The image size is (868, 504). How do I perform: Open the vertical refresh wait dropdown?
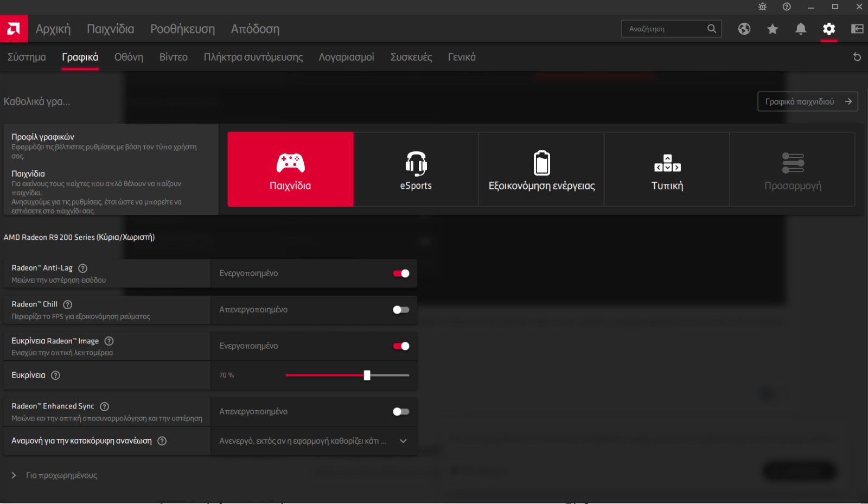(314, 441)
